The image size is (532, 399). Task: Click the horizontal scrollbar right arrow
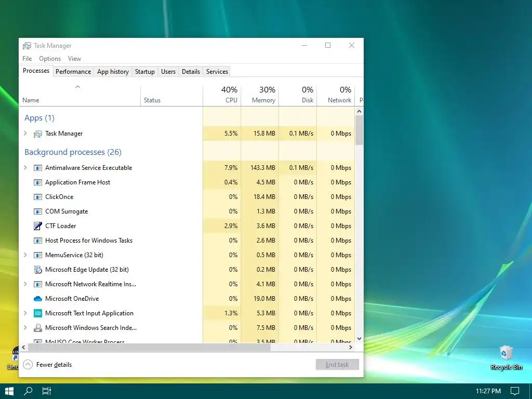pos(351,348)
